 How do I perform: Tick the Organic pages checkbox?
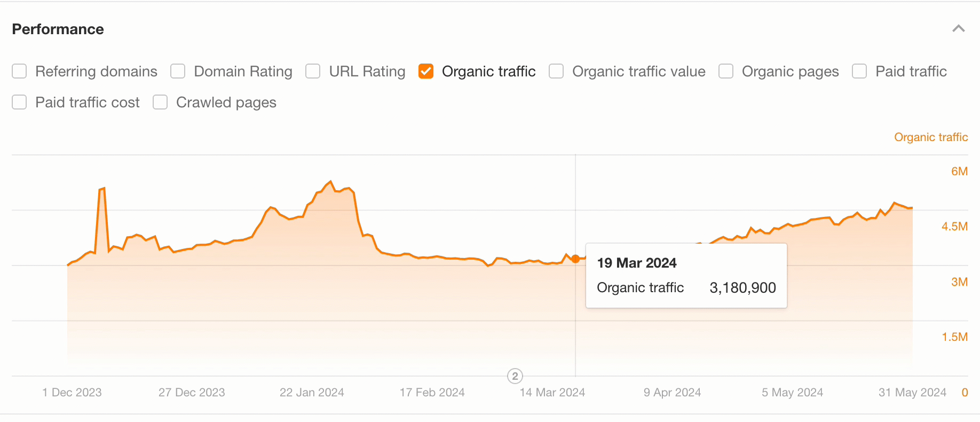tap(726, 72)
